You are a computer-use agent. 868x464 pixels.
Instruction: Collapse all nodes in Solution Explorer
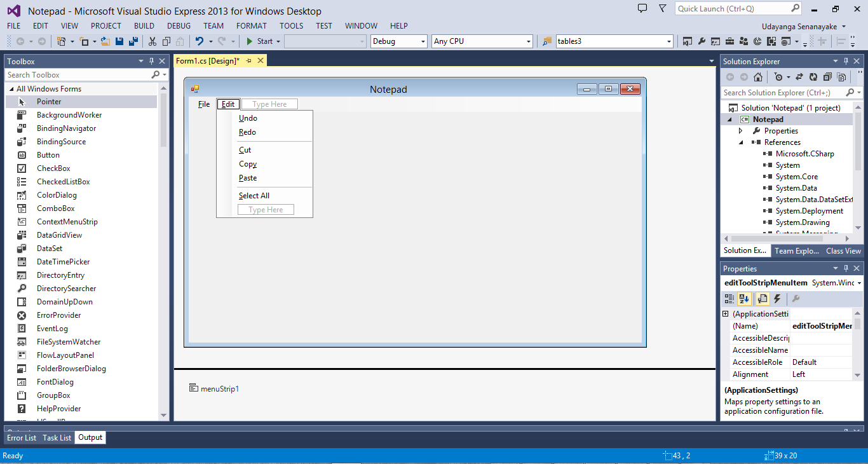[x=827, y=76]
